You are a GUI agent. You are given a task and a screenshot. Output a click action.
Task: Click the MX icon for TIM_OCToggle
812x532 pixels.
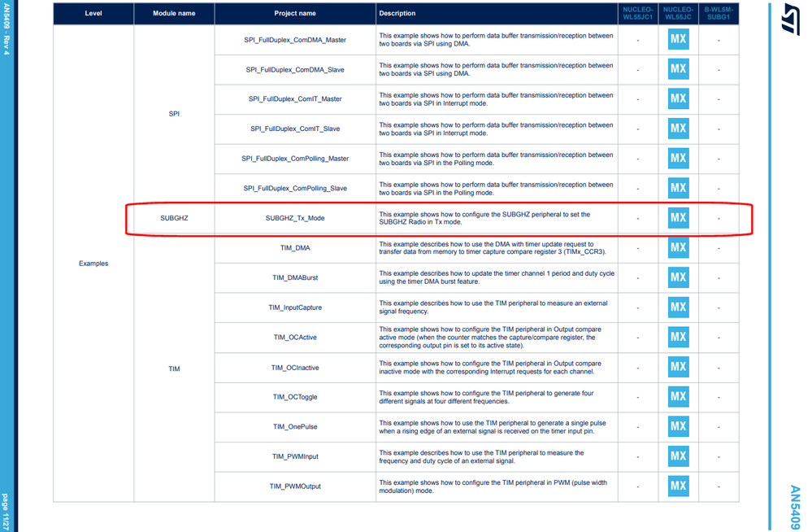click(678, 397)
